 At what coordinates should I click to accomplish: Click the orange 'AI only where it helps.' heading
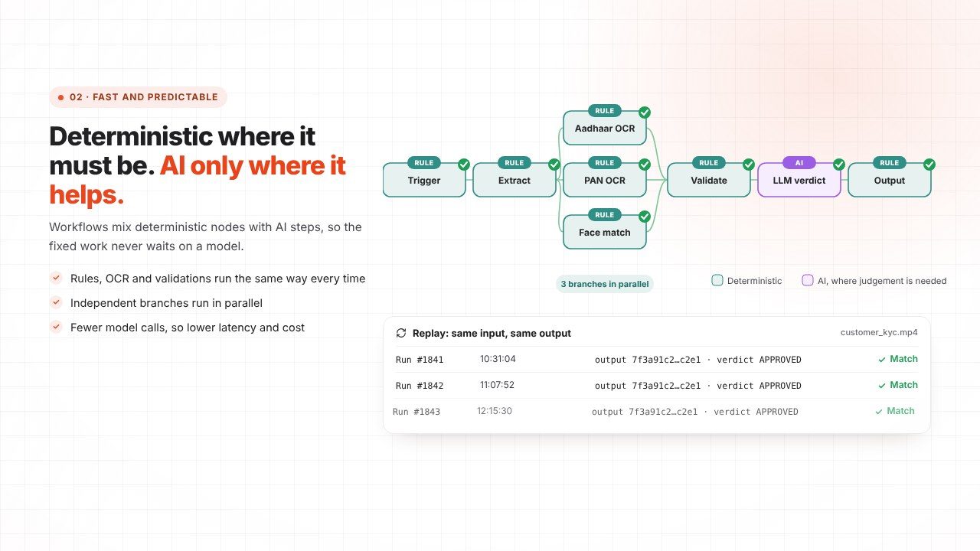point(198,180)
